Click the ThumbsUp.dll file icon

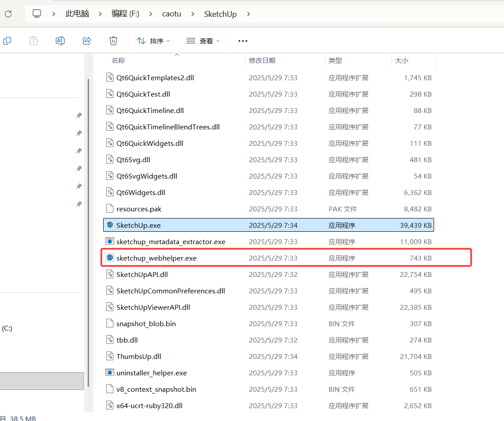(110, 356)
